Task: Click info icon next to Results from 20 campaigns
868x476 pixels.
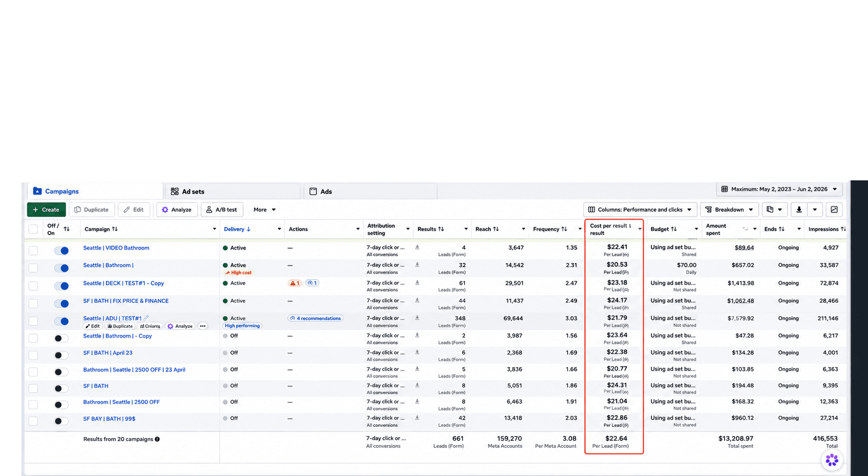Action: point(157,439)
